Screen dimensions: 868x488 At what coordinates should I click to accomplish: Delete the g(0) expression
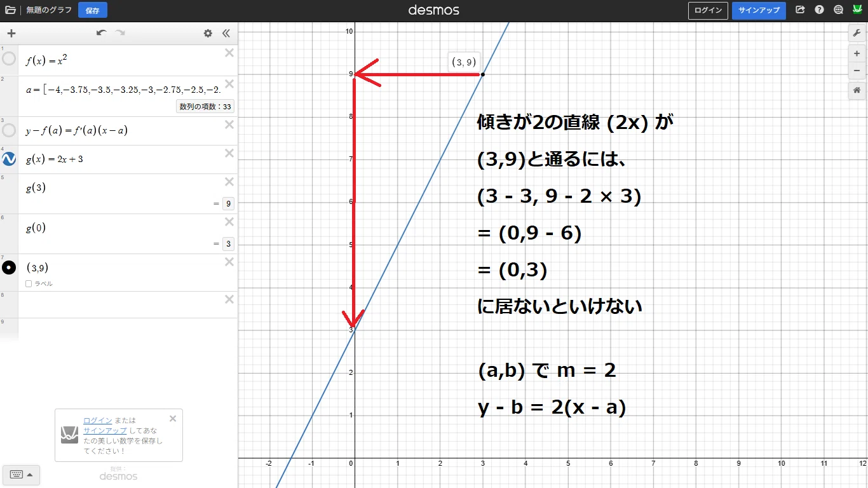(229, 222)
